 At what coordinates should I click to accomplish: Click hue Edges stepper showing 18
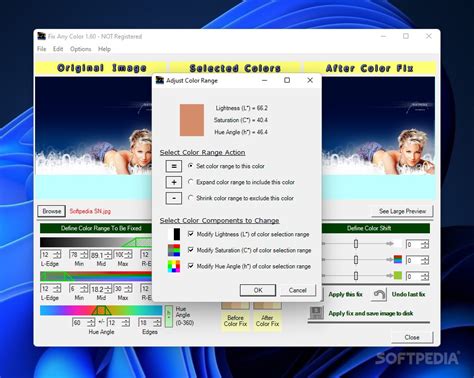click(x=149, y=323)
